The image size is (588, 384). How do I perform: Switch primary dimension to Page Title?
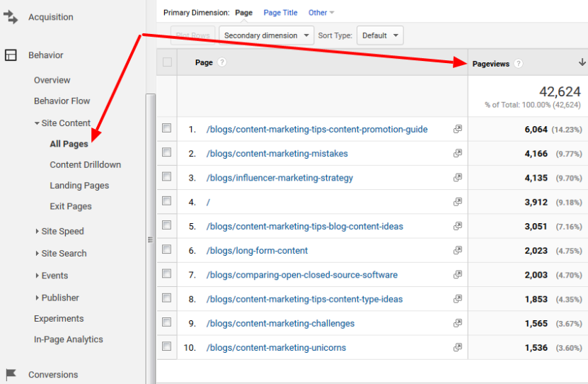click(280, 13)
